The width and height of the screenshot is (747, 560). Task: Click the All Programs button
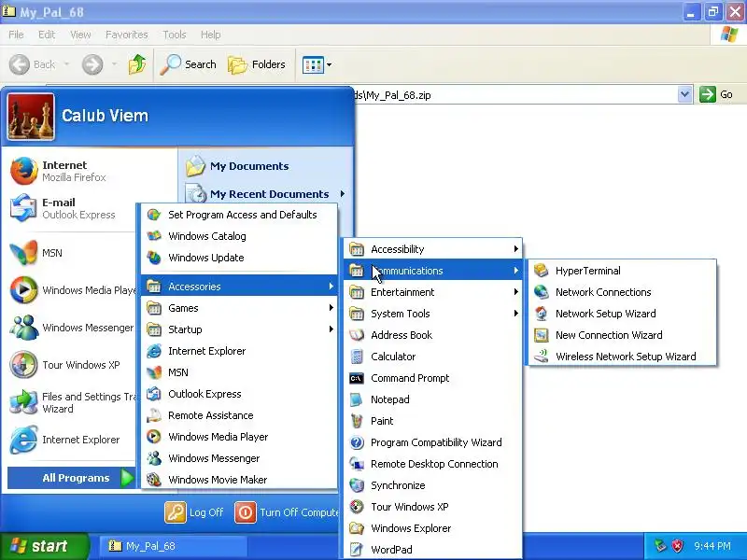click(72, 478)
